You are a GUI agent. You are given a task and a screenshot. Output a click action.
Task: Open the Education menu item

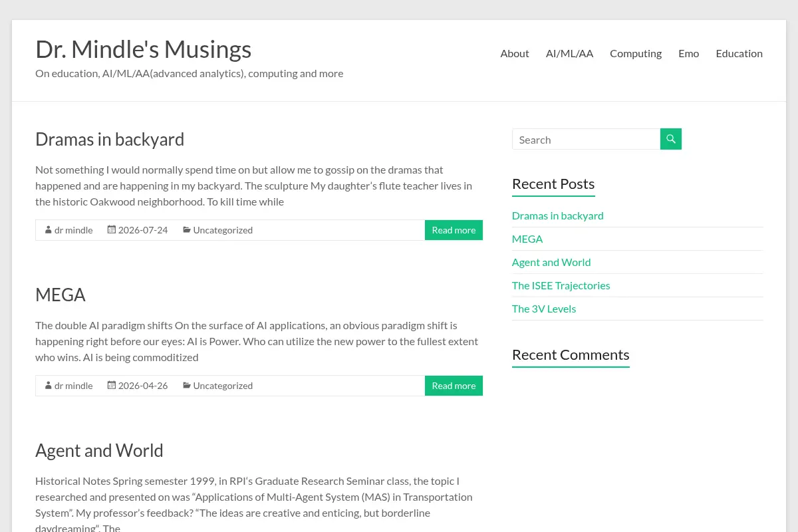pos(739,53)
